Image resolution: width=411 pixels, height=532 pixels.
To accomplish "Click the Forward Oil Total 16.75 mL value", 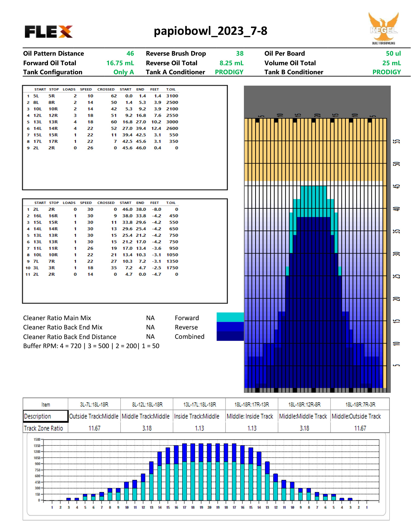I will pyautogui.click(x=120, y=63).
